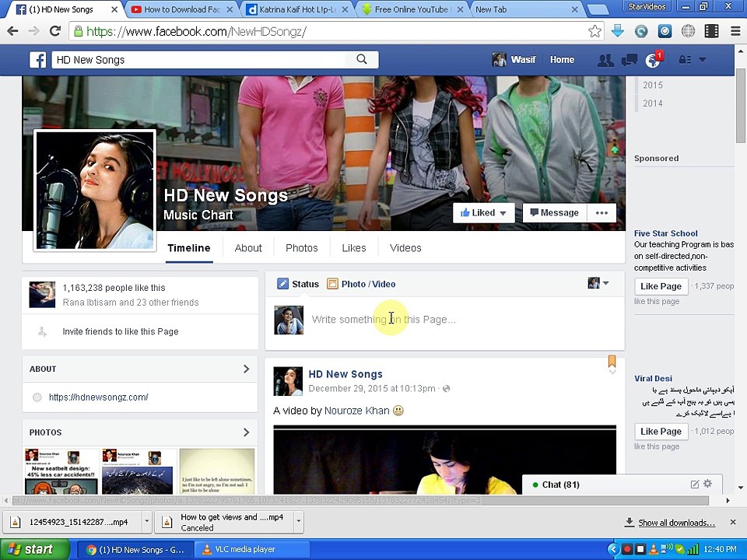Switch to the Timeline tab

tap(189, 248)
